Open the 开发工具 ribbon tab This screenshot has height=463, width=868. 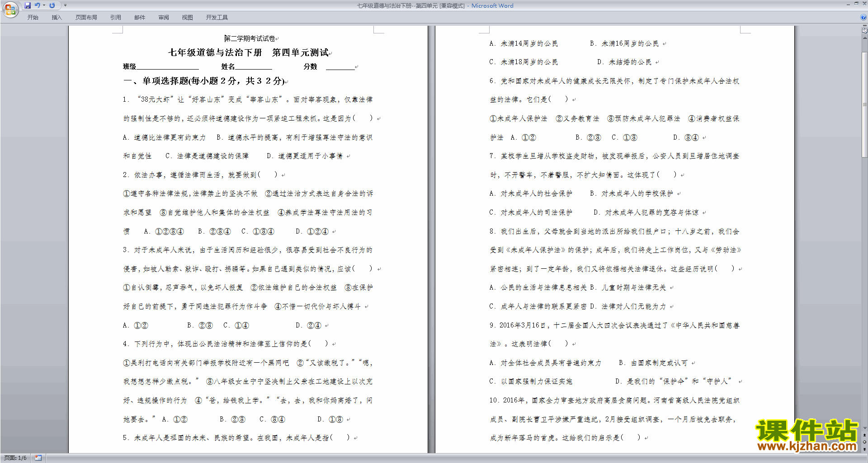(217, 18)
